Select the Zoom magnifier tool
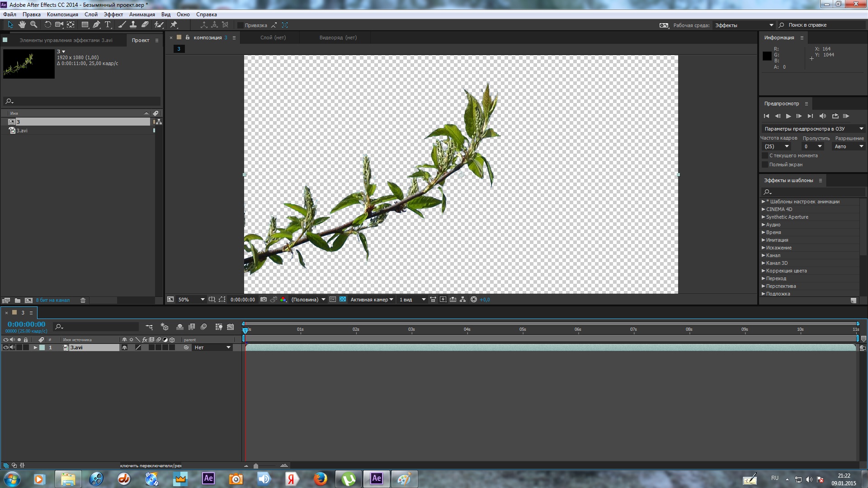868x488 pixels. [33, 25]
